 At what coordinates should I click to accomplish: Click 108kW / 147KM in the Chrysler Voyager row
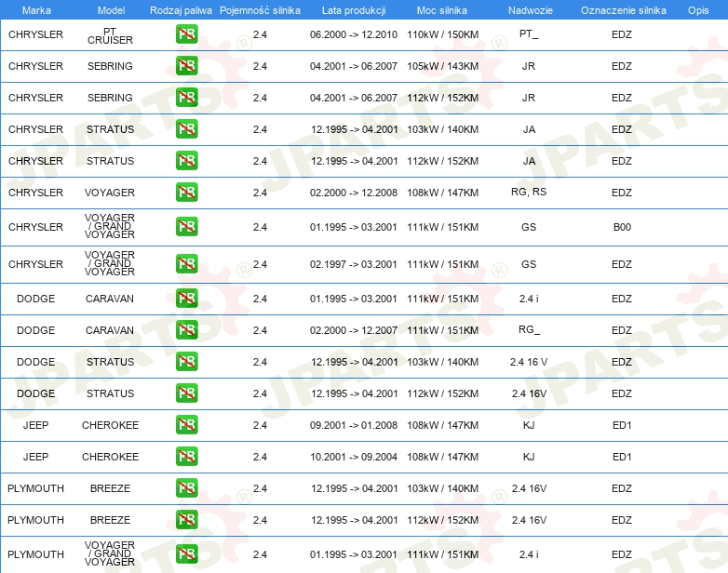tap(443, 193)
